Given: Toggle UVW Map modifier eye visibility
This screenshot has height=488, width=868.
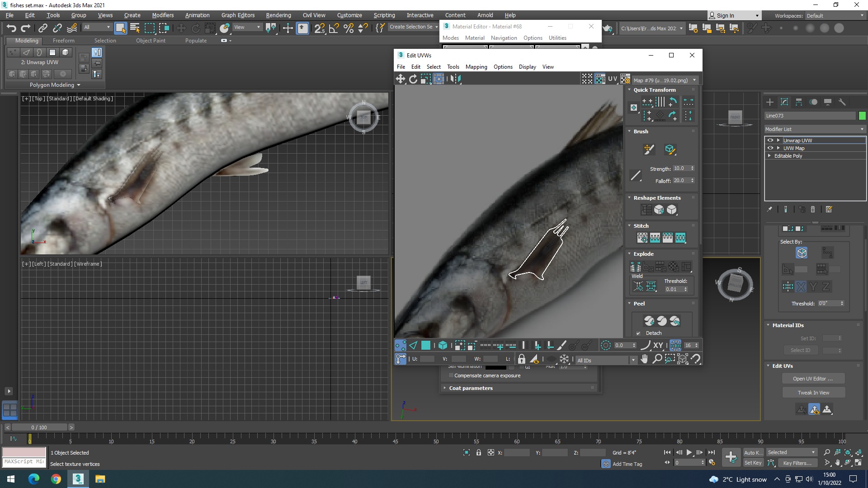Looking at the screenshot, I should click(770, 148).
